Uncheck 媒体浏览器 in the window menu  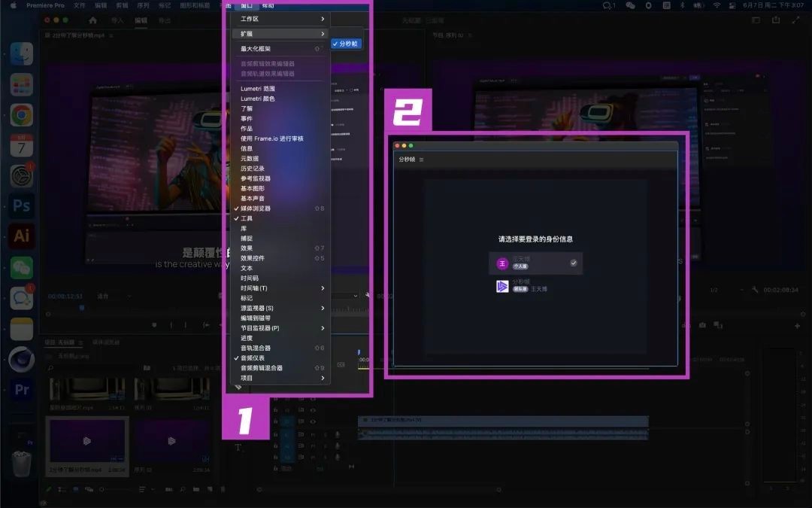point(256,208)
